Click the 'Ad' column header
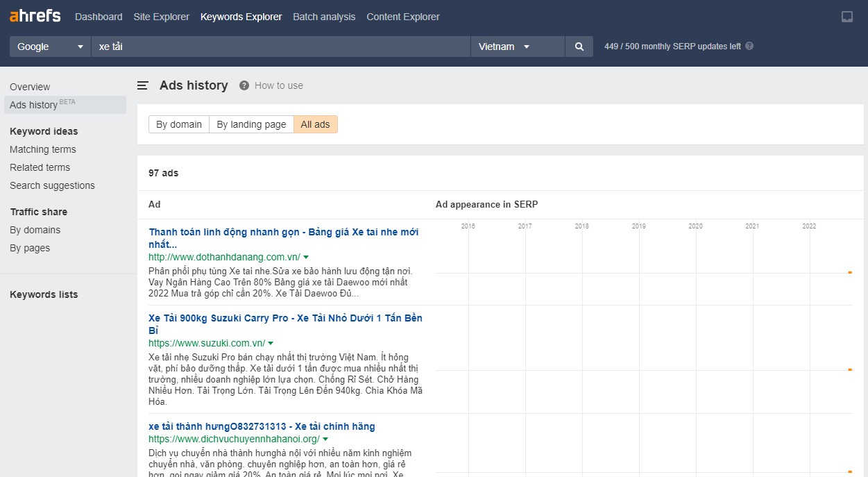868x477 pixels. click(x=154, y=204)
